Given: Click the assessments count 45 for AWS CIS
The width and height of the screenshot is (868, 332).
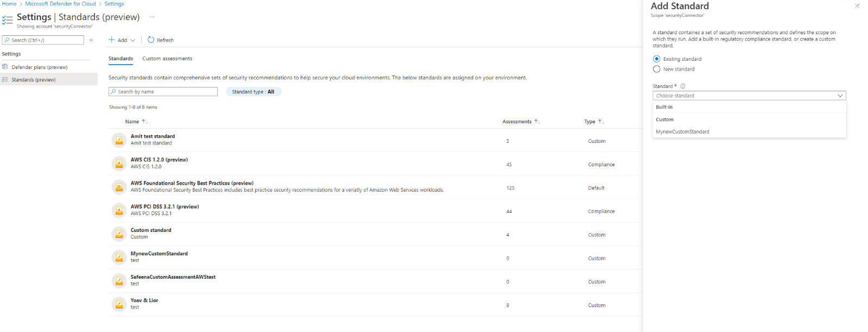Looking at the screenshot, I should click(509, 165).
